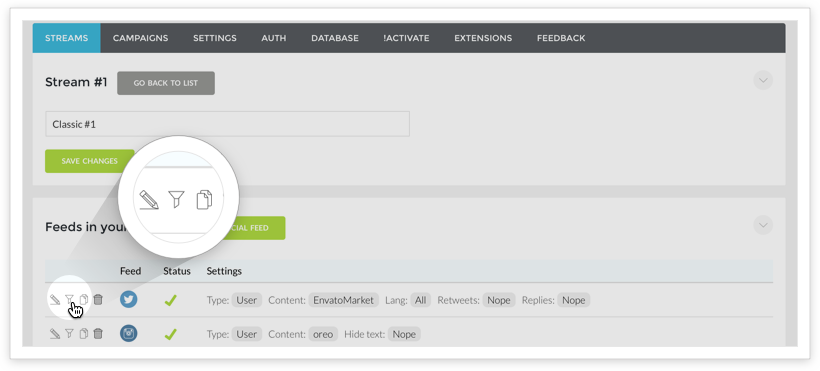Open filter for the oreo Instagram feed
Image resolution: width=820 pixels, height=371 pixels.
pos(70,333)
